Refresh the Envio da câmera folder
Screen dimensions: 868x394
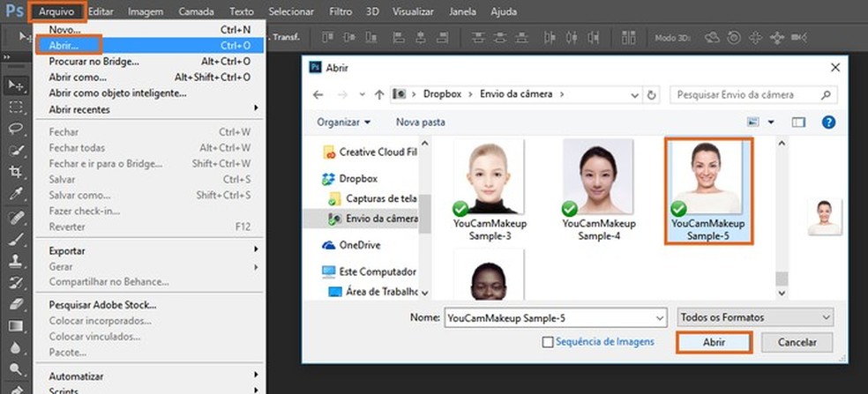click(x=652, y=94)
